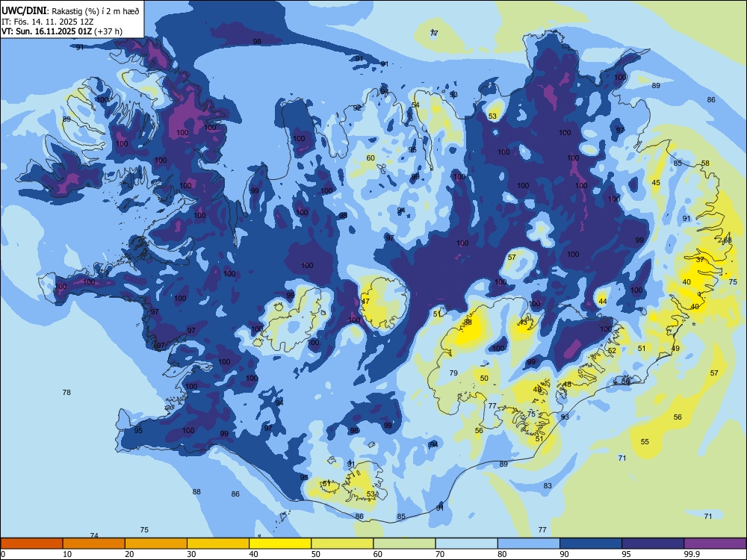This screenshot has height=560, width=747.
Task: Click the amber 30–40 legend swatch
Action: tap(218, 544)
